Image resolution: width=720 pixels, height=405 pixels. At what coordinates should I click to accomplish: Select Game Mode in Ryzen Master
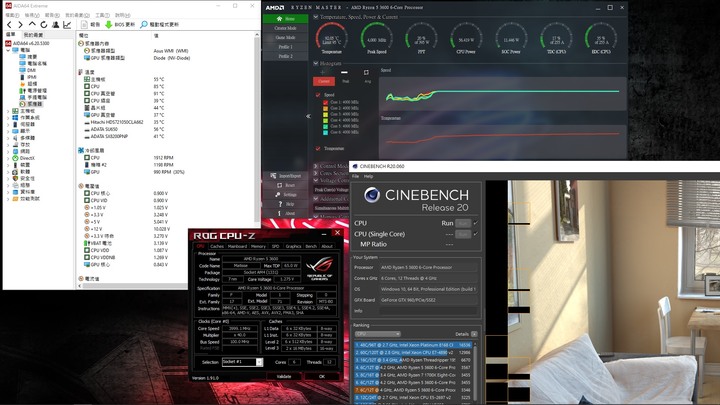285,38
